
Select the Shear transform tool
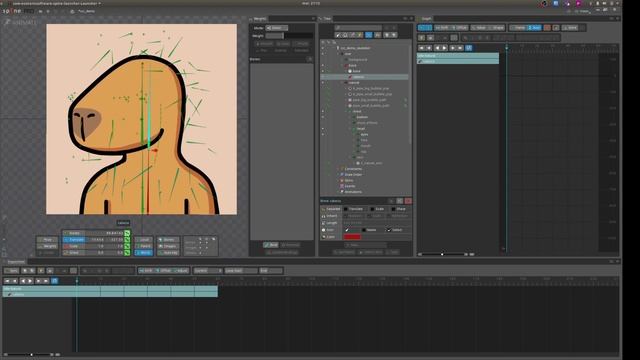click(73, 253)
